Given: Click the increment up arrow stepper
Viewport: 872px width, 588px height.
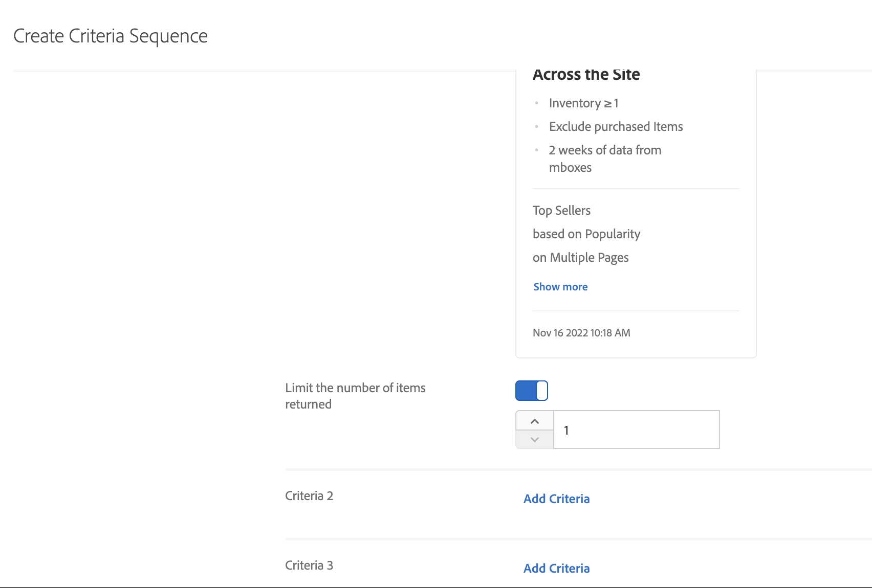Looking at the screenshot, I should 535,421.
